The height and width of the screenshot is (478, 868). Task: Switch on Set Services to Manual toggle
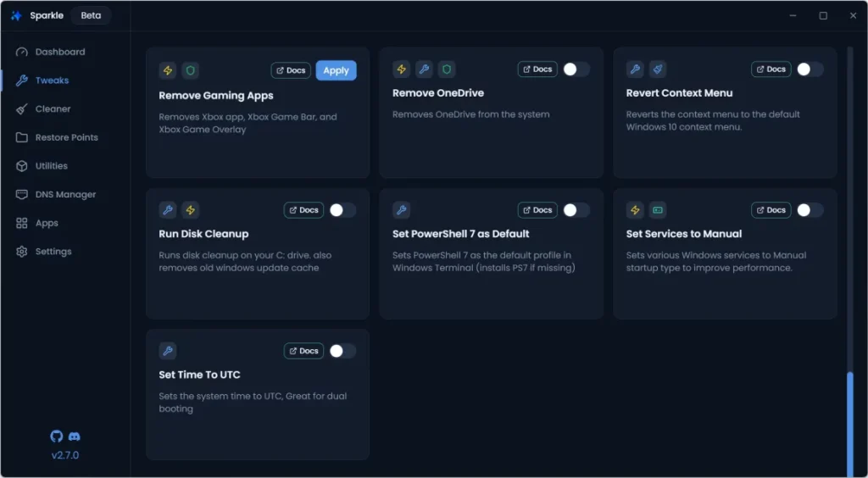click(x=810, y=210)
